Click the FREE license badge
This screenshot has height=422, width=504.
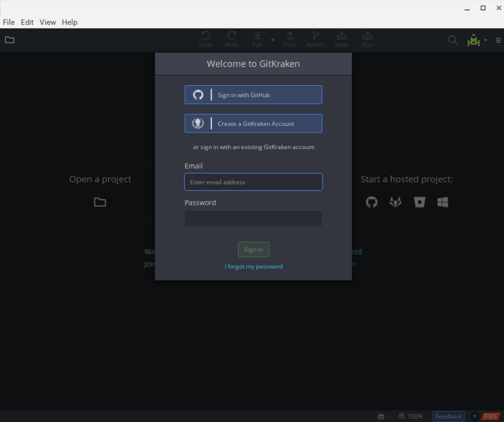tap(490, 416)
